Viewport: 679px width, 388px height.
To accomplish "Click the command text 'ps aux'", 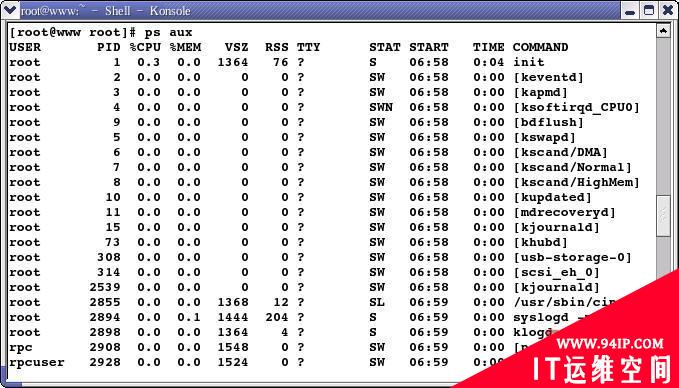I will point(168,32).
